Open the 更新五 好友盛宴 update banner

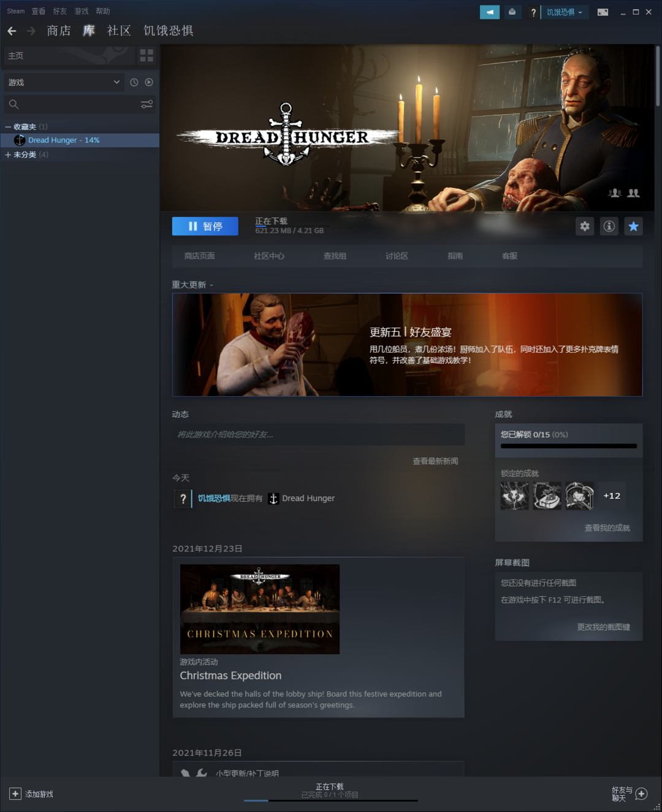point(407,345)
